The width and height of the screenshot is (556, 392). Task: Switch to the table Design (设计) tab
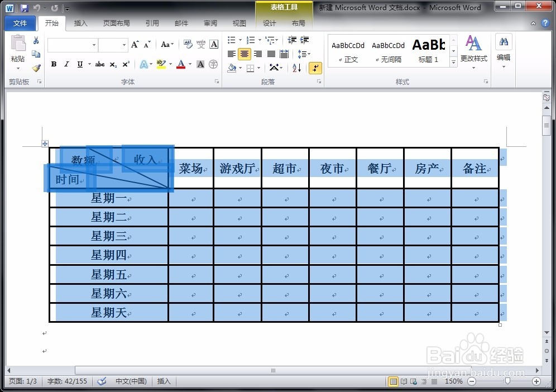(269, 23)
